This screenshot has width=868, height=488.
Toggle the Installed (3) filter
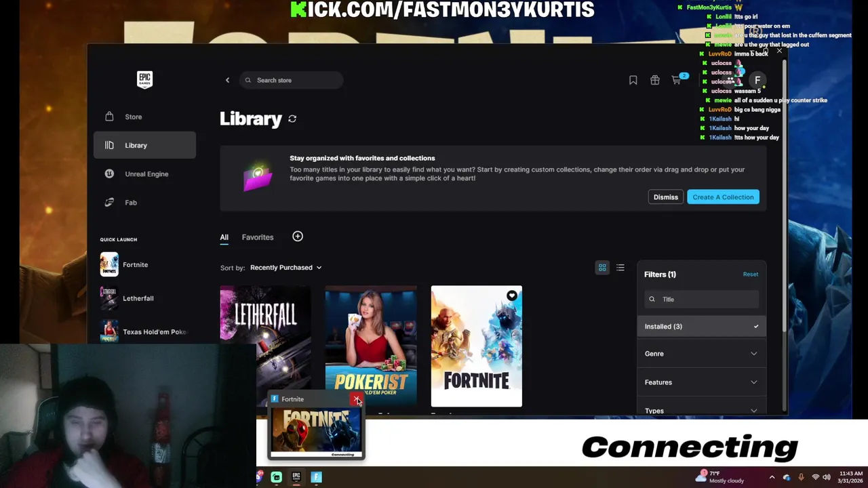coord(702,326)
